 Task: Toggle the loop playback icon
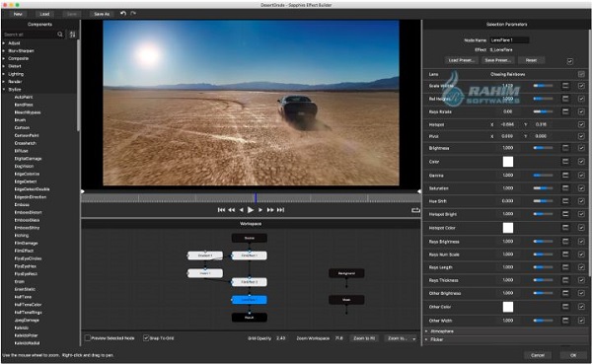point(415,210)
